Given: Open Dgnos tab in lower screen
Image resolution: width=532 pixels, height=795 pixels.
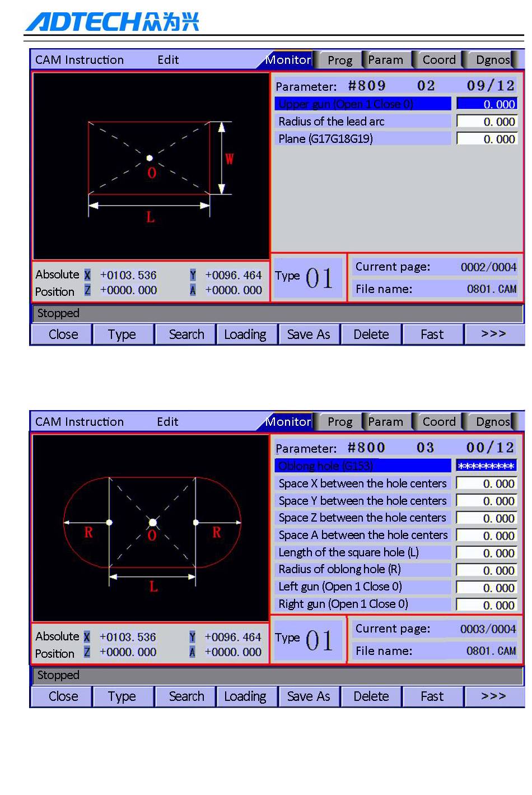Looking at the screenshot, I should coord(492,422).
